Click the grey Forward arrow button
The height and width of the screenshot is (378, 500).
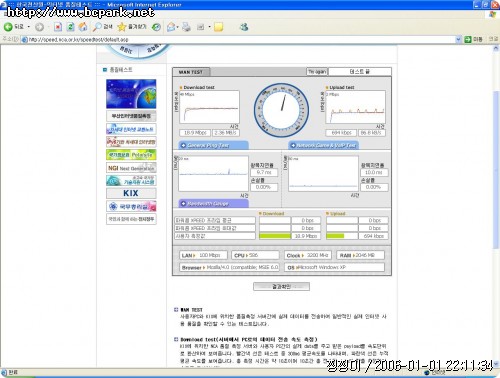pos(39,27)
